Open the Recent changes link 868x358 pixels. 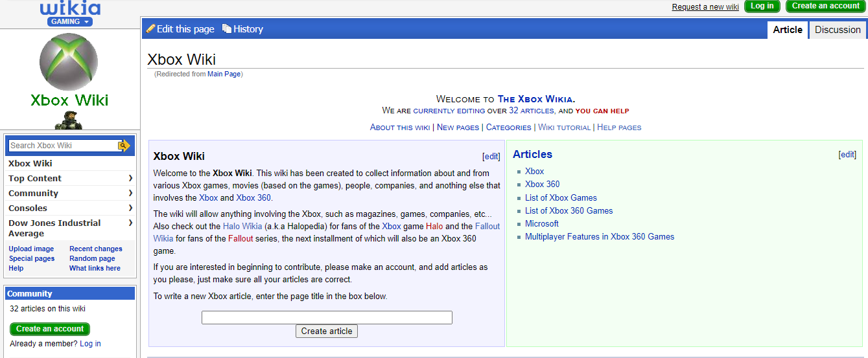[x=96, y=249]
